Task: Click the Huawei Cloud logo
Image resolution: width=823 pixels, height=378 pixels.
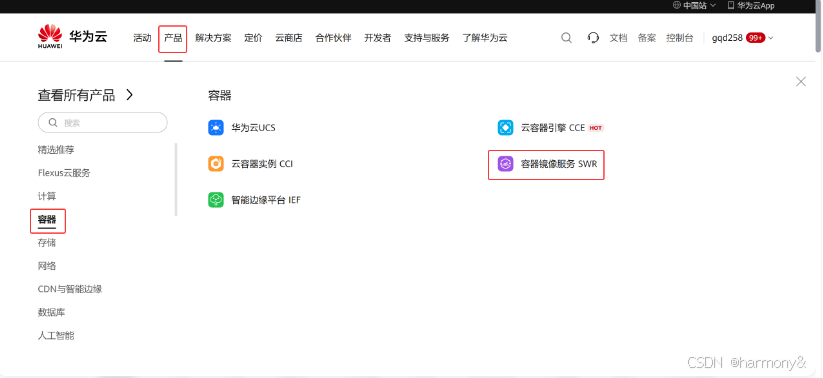Action: tap(72, 38)
